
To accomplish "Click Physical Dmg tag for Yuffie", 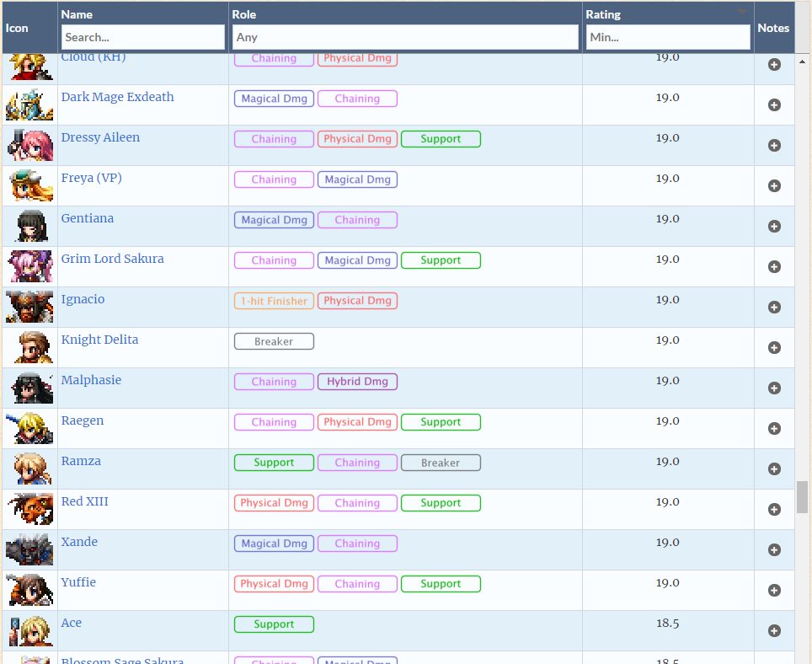I will click(x=274, y=584).
